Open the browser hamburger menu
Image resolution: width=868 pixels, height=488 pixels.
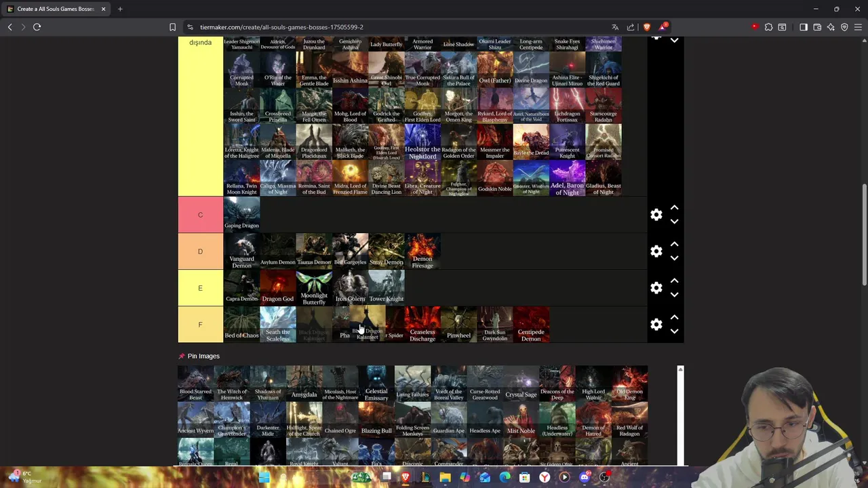click(858, 27)
